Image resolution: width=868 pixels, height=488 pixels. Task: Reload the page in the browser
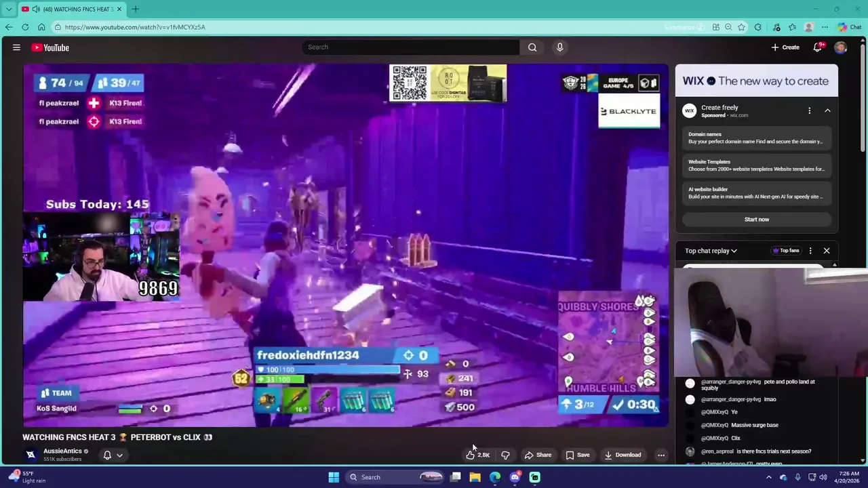tap(25, 27)
